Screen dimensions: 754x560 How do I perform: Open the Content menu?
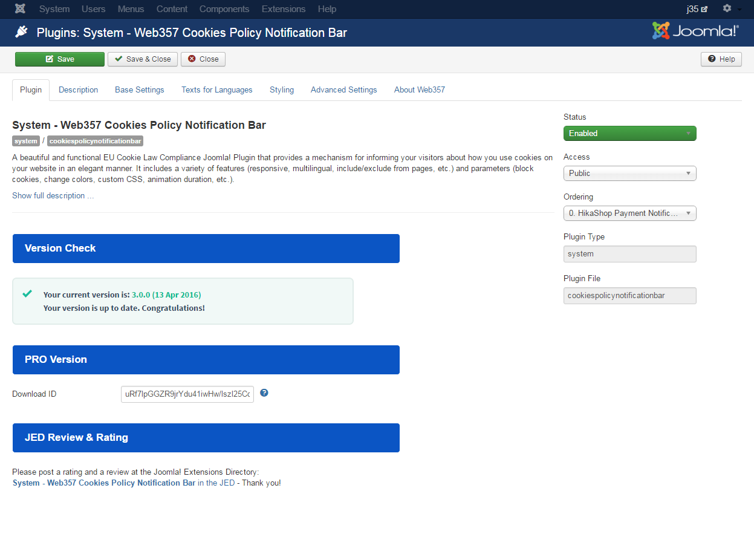pos(172,9)
